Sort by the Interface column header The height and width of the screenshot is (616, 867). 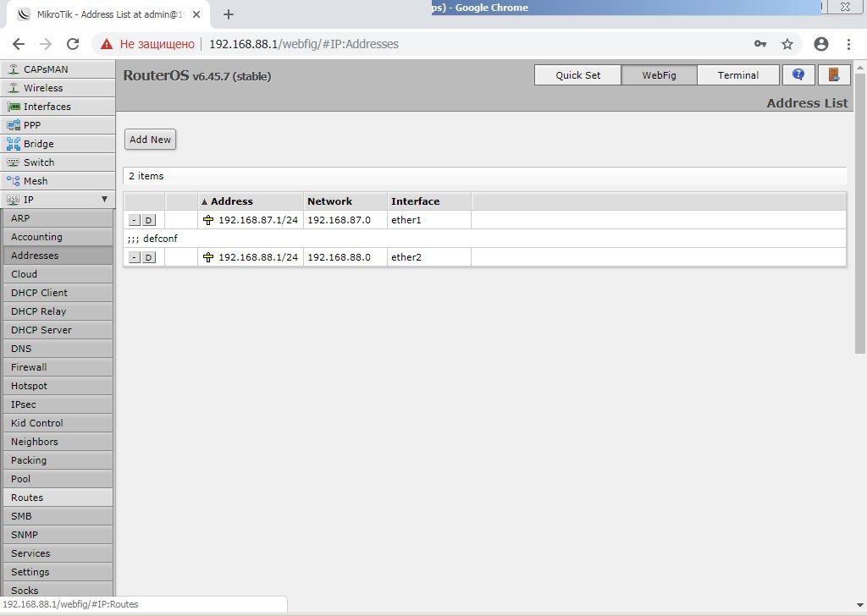coord(429,201)
